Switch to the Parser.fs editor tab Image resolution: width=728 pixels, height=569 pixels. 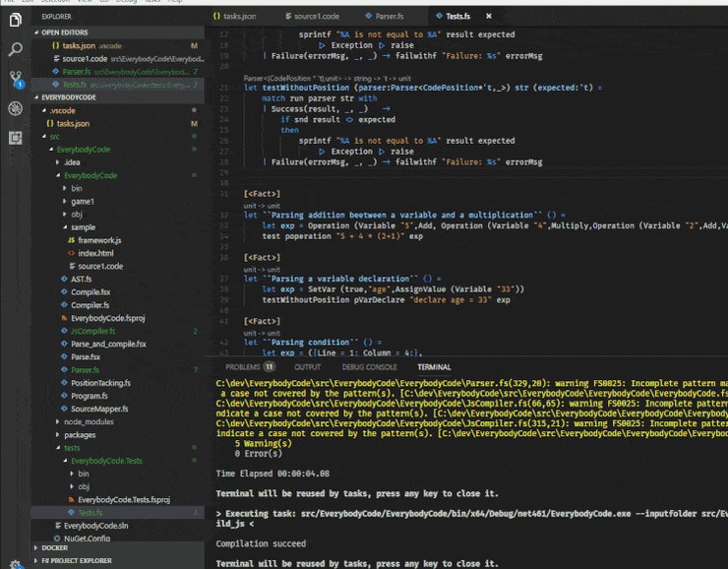385,17
